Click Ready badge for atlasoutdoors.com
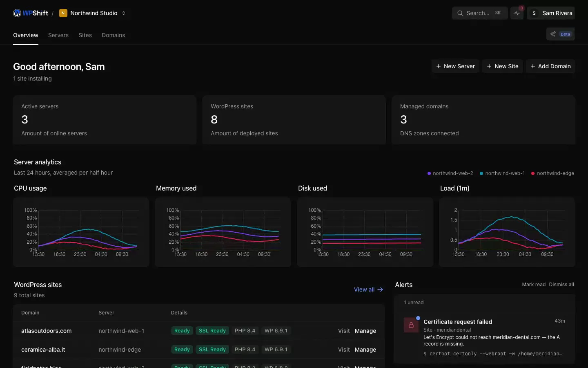This screenshot has height=368, width=588. (182, 331)
